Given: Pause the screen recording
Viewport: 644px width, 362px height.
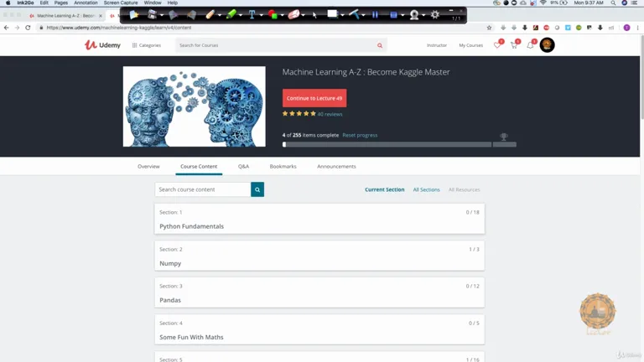Looking at the screenshot, I should click(x=375, y=15).
